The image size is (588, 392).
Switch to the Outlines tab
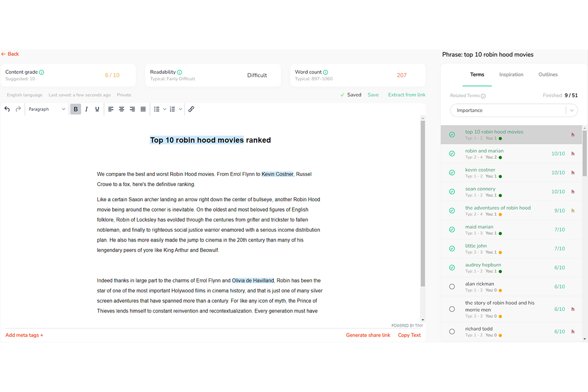[x=547, y=74]
